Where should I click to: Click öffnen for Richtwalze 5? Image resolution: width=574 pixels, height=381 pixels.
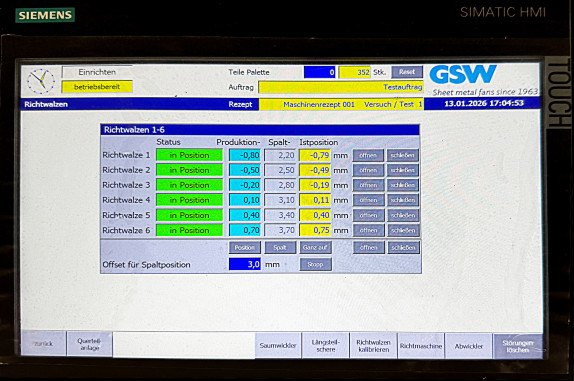click(368, 215)
